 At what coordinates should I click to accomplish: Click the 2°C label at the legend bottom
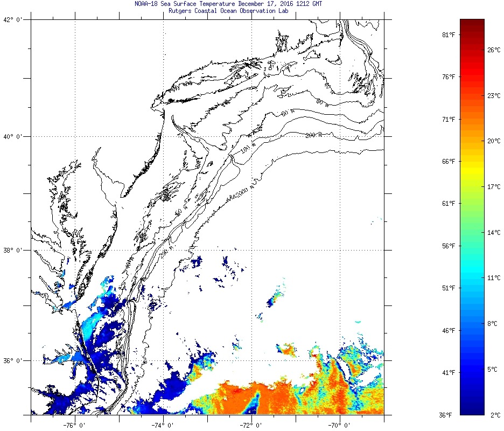tap(495, 415)
